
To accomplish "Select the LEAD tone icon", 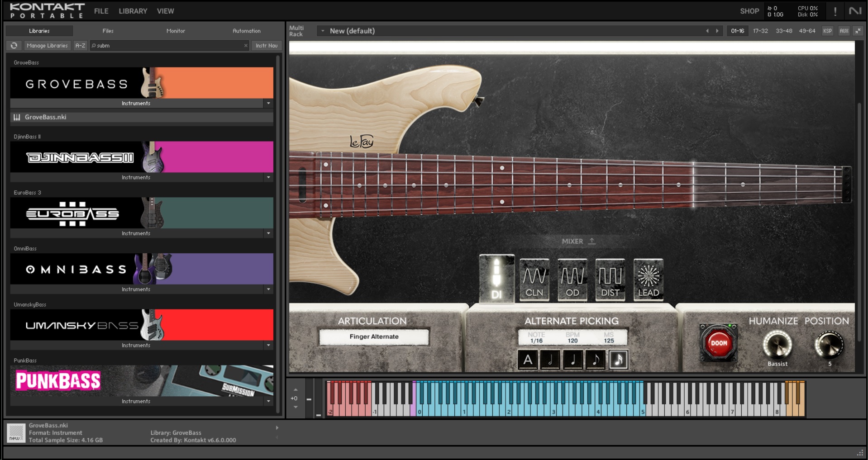I will 648,280.
